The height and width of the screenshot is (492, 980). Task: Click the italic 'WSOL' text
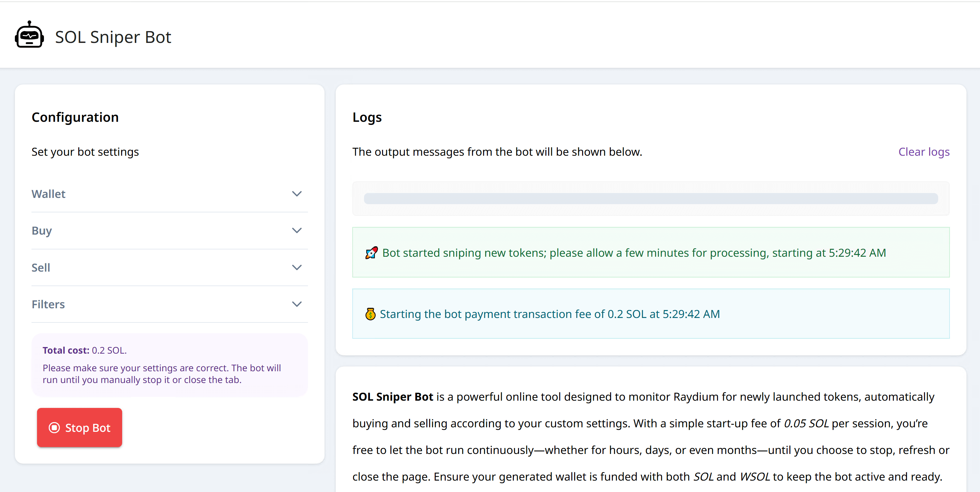[754, 476]
